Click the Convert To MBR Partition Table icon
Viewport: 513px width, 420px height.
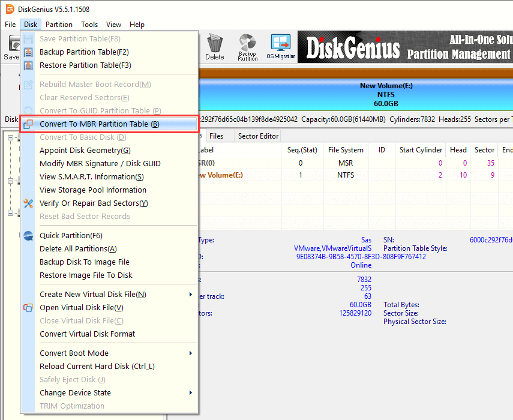pos(28,124)
